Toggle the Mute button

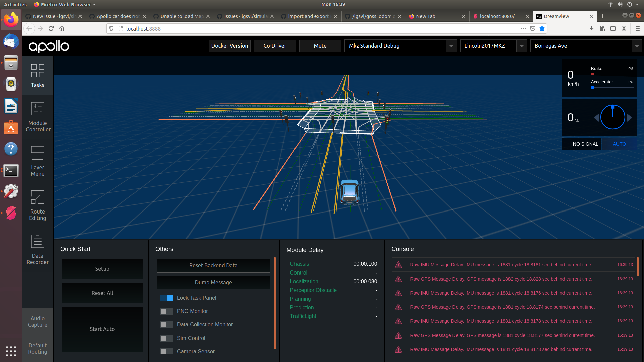(x=320, y=46)
